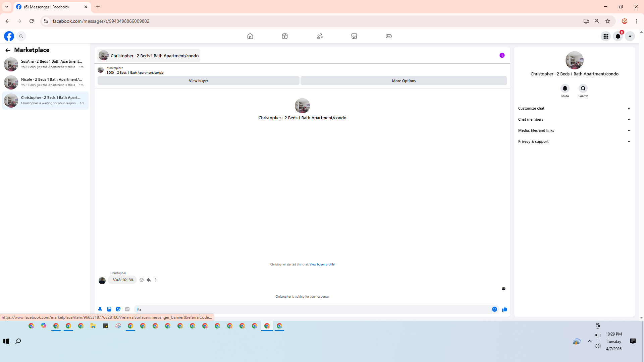Send a voice clip with microphone icon
The width and height of the screenshot is (644, 362).
(100, 309)
